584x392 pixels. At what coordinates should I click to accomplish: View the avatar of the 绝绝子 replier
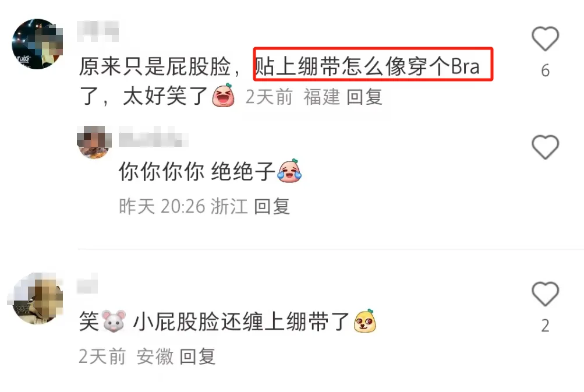point(94,142)
